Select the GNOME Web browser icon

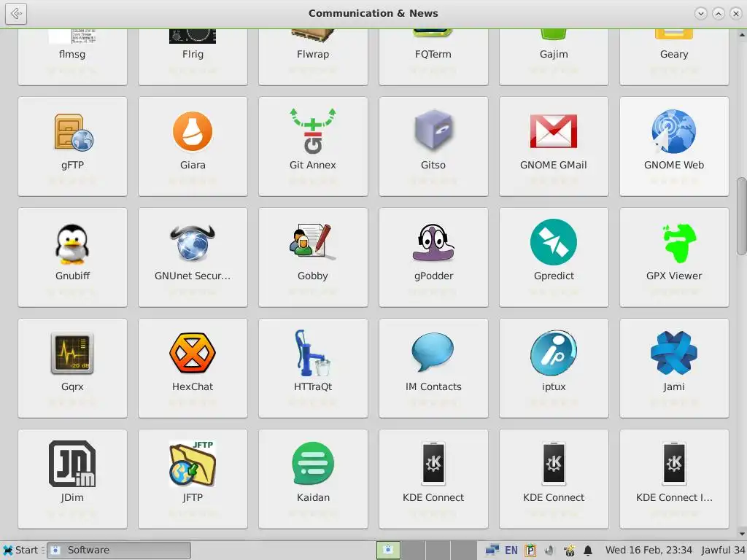[x=673, y=131]
